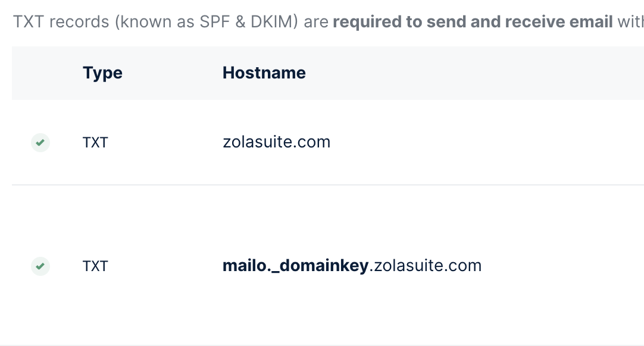Screen dimensions: 644x346
Task: Click the truncated 'with' text after the bold phrase
Action: [630, 22]
